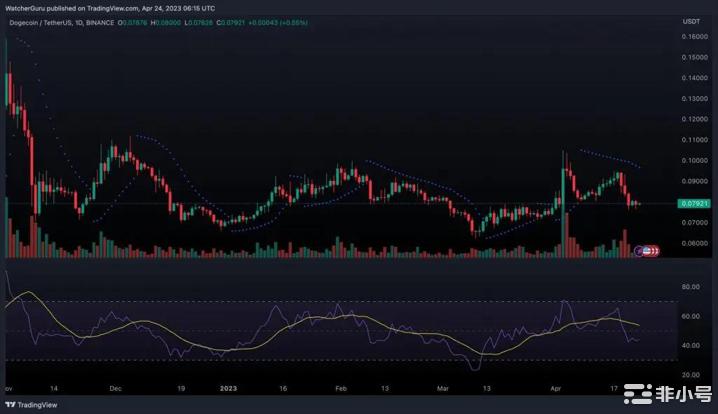The height and width of the screenshot is (414, 718).
Task: Click the 80.00 level on RSI axis
Action: point(690,287)
